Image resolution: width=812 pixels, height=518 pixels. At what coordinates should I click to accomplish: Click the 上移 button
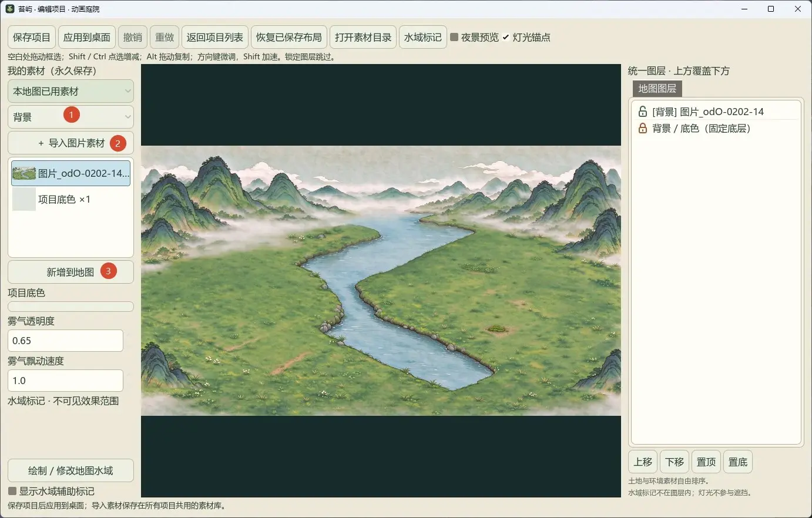coord(643,462)
